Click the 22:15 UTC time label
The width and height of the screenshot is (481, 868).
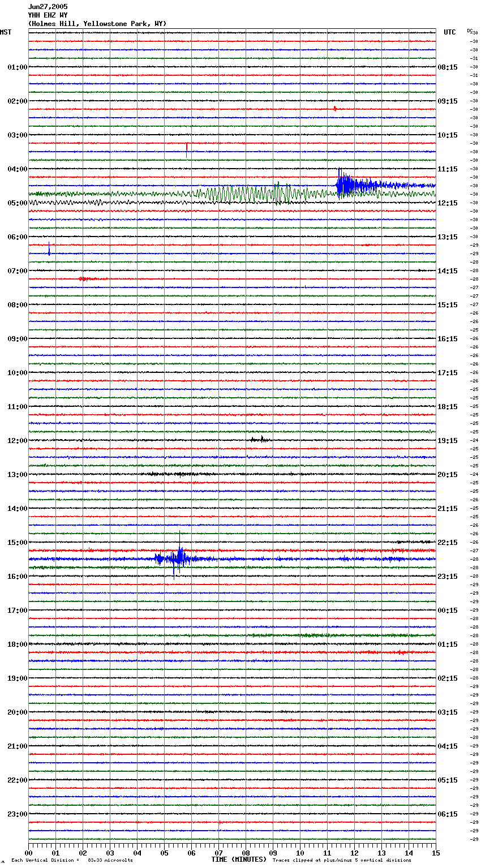pos(448,543)
